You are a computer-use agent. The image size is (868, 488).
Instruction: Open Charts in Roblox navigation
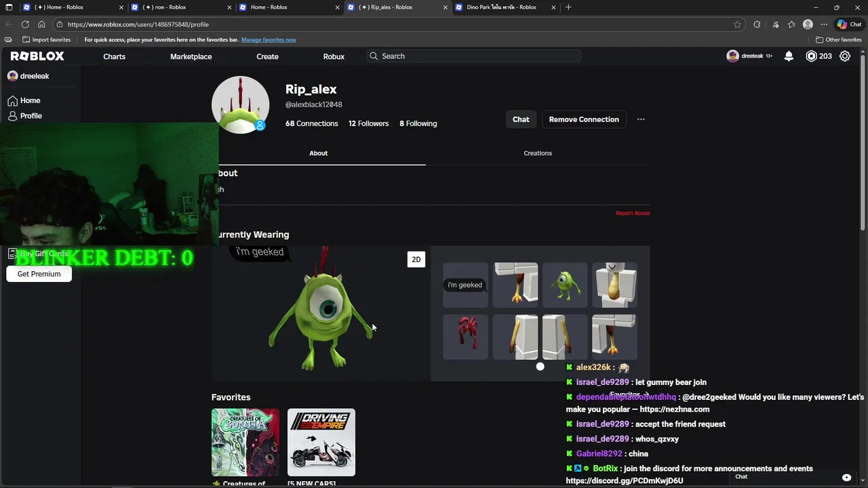114,56
